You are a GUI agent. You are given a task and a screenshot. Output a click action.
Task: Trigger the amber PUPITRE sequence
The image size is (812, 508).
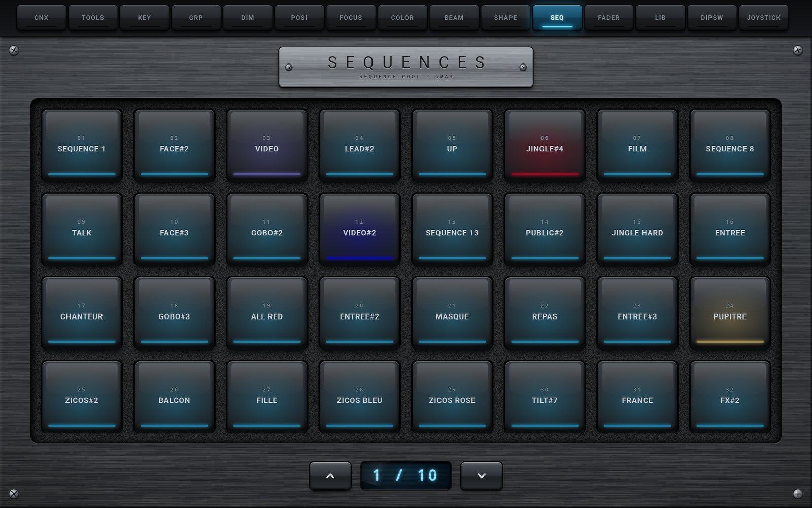(x=730, y=312)
